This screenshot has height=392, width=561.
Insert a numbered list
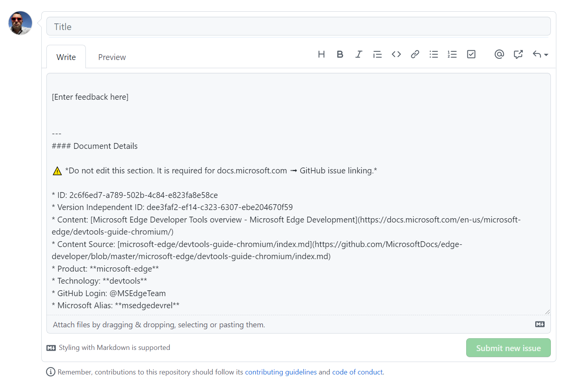[x=452, y=54]
